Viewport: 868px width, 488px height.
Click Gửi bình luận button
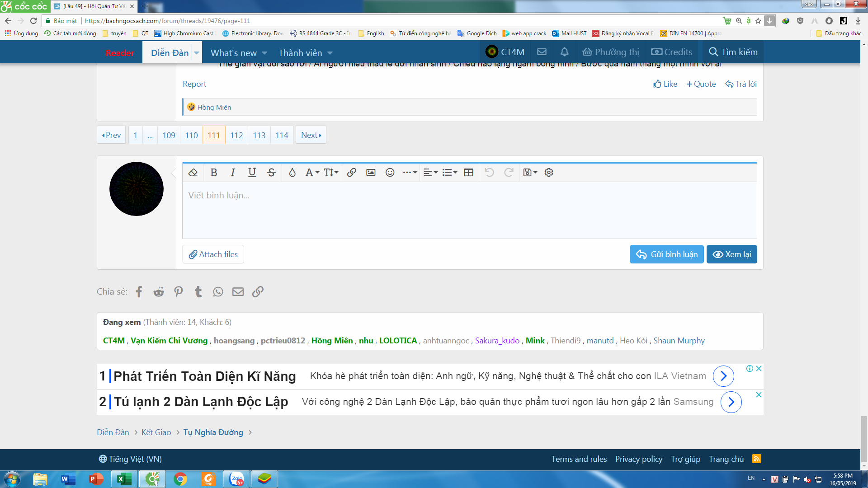coord(666,254)
